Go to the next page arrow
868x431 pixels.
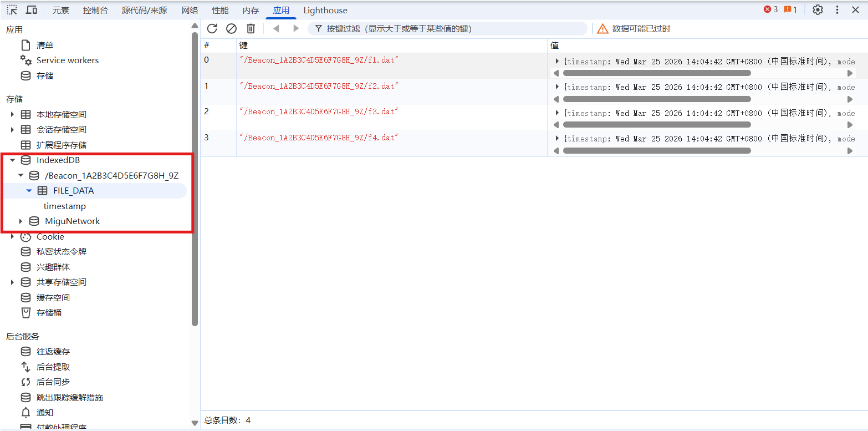point(296,29)
